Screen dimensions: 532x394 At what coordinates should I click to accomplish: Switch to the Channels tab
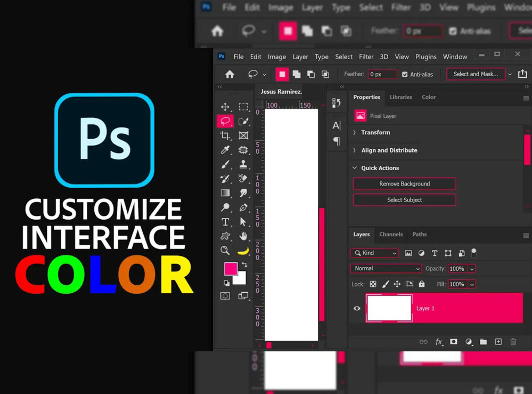coord(391,235)
